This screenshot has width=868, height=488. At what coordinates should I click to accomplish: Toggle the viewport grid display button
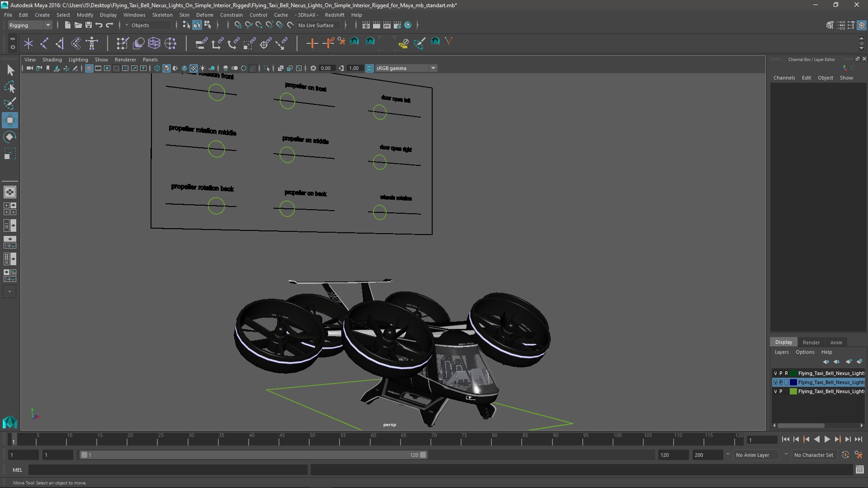[89, 68]
